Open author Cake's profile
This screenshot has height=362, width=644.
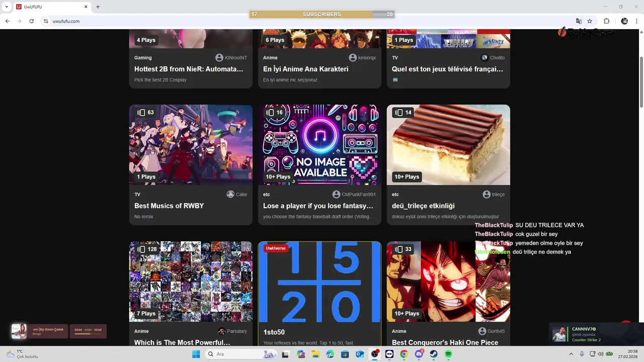click(x=237, y=194)
